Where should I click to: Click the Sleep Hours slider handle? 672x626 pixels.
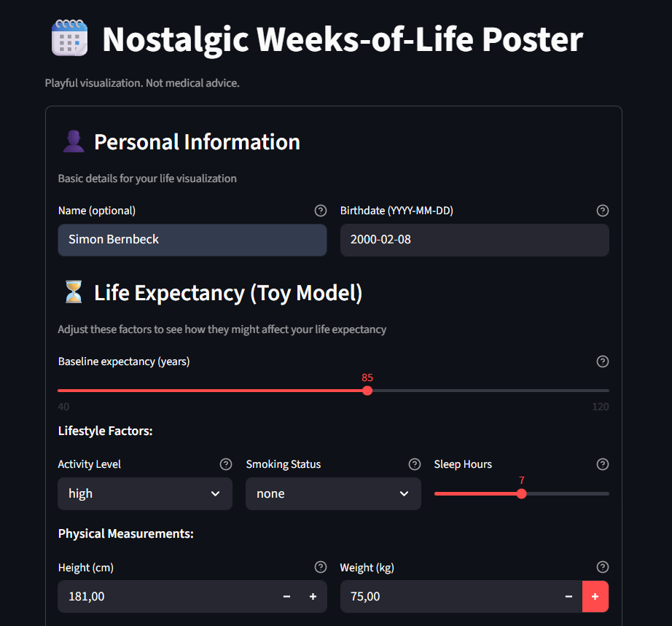[521, 493]
